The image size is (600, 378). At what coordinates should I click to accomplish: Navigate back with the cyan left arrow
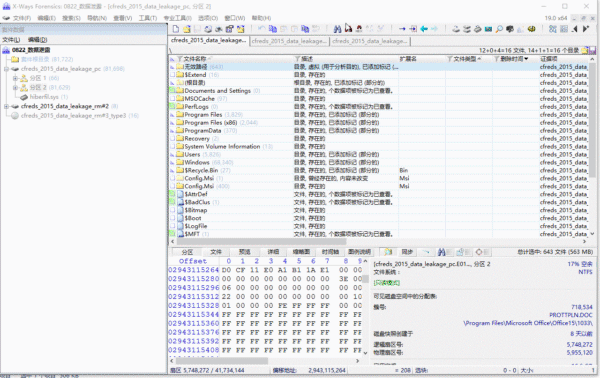(x=424, y=29)
